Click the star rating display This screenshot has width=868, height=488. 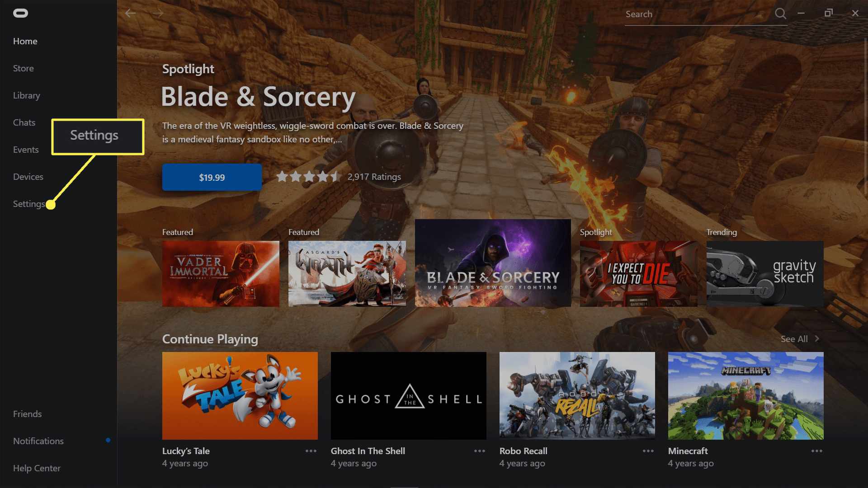[x=307, y=176]
